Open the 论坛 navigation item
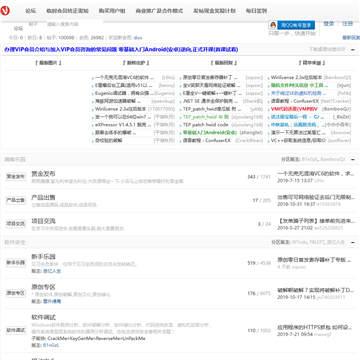The height and width of the screenshot is (360, 360). 31,11
